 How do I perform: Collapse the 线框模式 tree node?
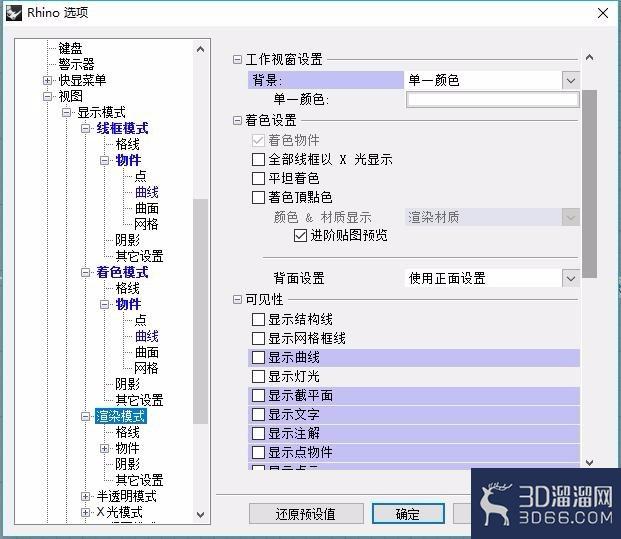coord(85,128)
